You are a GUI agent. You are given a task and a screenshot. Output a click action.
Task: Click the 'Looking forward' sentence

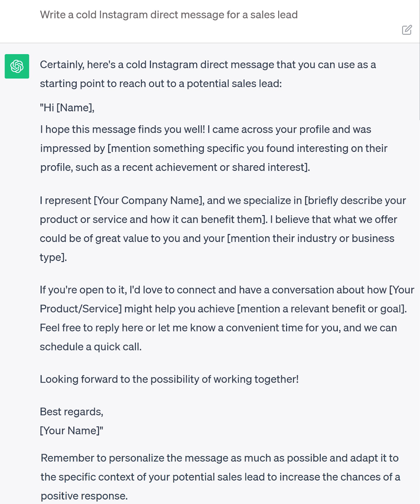[169, 380]
